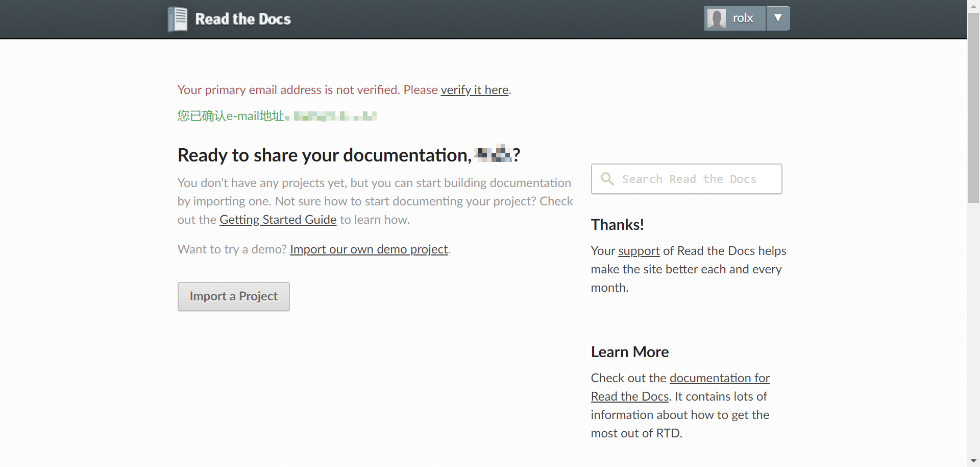Click the 'Learn More' heading

(x=629, y=352)
